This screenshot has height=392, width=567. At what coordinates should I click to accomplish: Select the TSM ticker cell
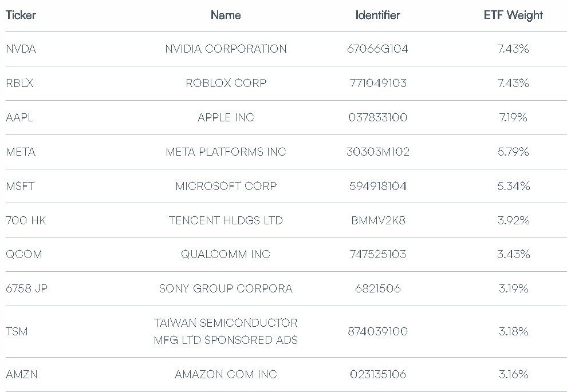click(x=17, y=331)
